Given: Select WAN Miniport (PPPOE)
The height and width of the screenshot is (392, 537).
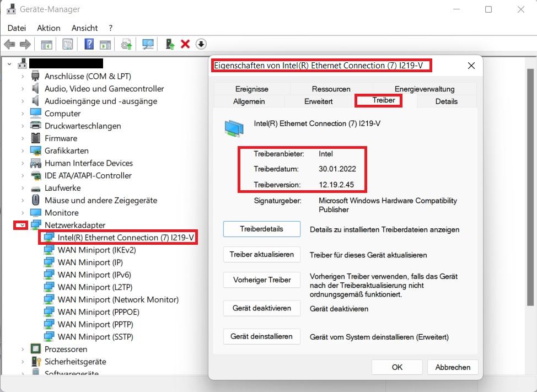Looking at the screenshot, I should click(x=98, y=312).
